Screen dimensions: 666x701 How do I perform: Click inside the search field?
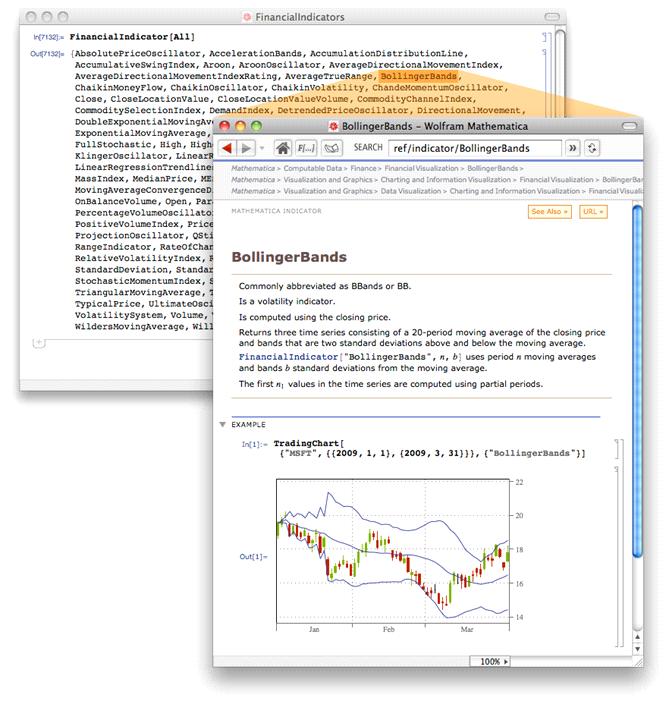click(x=474, y=148)
